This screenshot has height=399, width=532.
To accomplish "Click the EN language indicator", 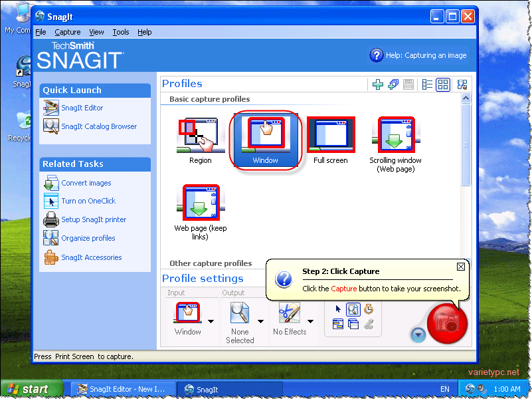I will click(444, 389).
